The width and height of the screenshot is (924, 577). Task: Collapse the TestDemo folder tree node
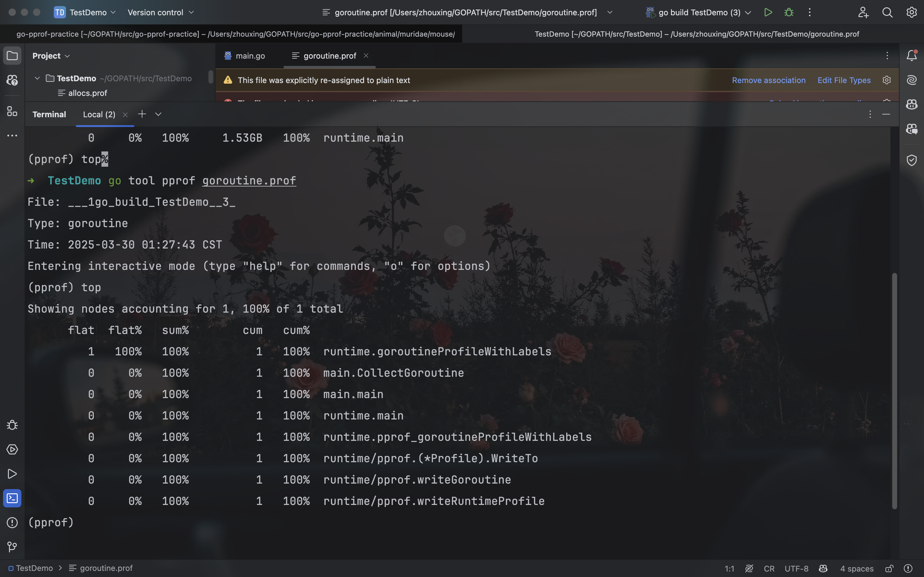click(x=37, y=78)
